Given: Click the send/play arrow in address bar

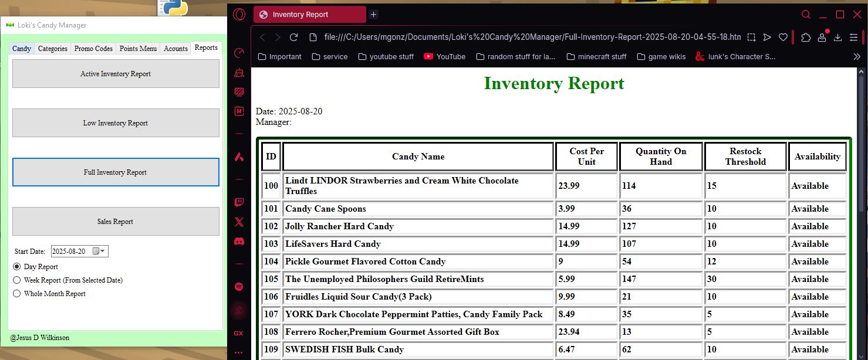Looking at the screenshot, I should tap(767, 37).
